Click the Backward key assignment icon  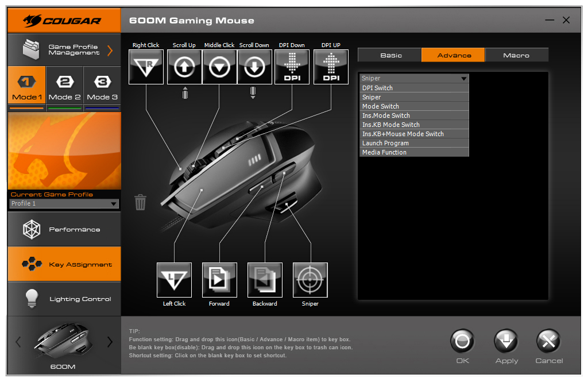265,280
